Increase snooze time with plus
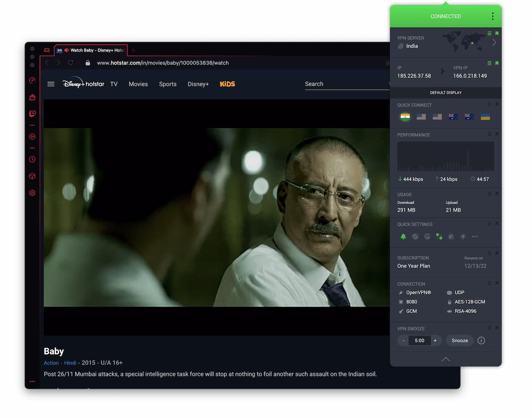The width and height of the screenshot is (532, 418). click(435, 341)
